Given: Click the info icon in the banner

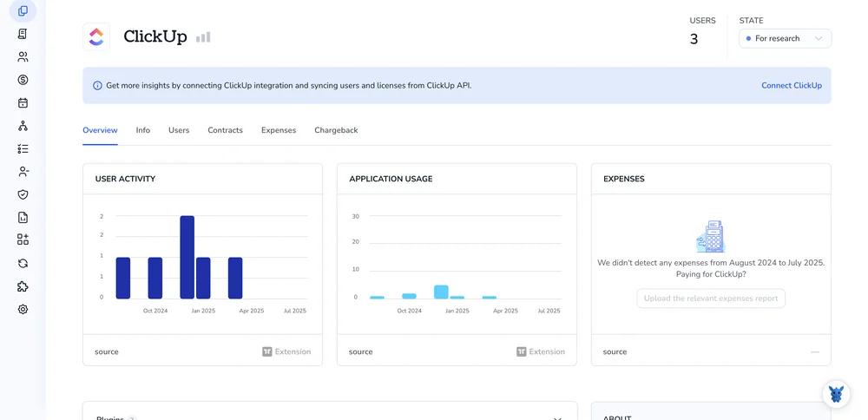Looking at the screenshot, I should (97, 86).
